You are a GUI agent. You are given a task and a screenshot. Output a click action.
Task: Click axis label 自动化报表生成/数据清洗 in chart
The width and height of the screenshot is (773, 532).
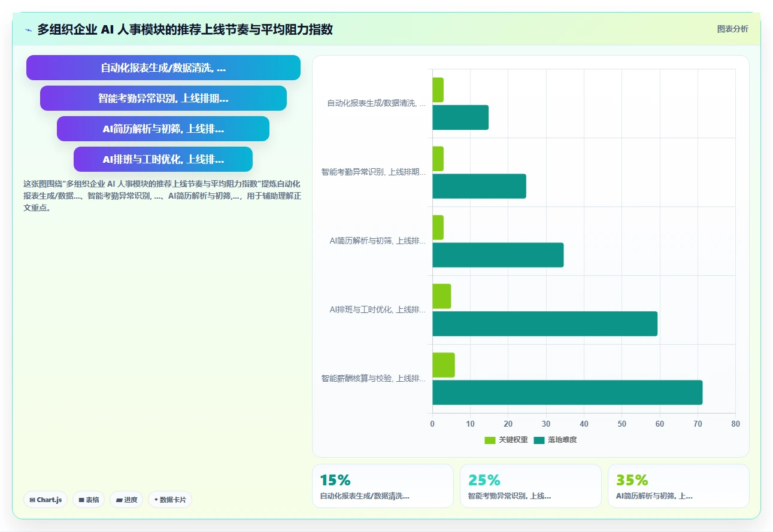tap(377, 103)
